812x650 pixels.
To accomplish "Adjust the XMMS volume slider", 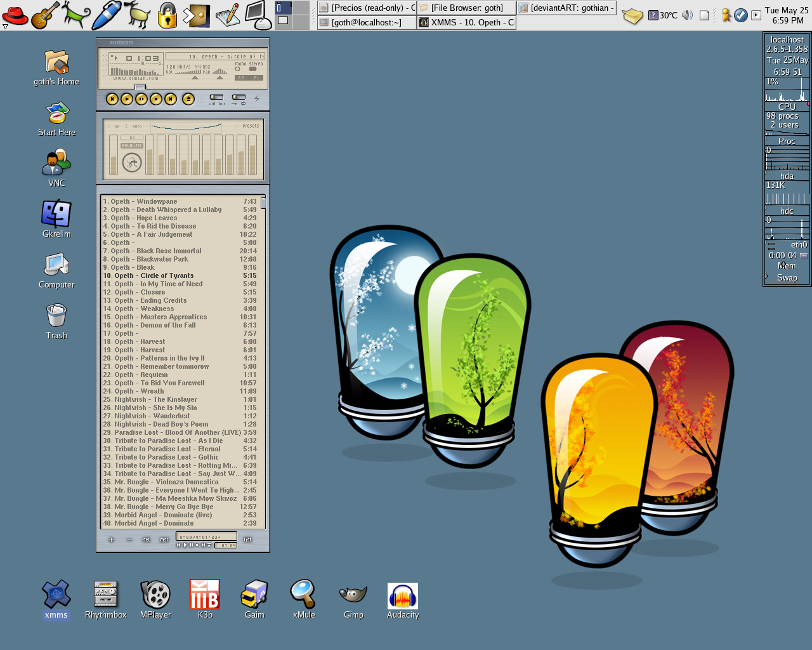I will (195, 77).
